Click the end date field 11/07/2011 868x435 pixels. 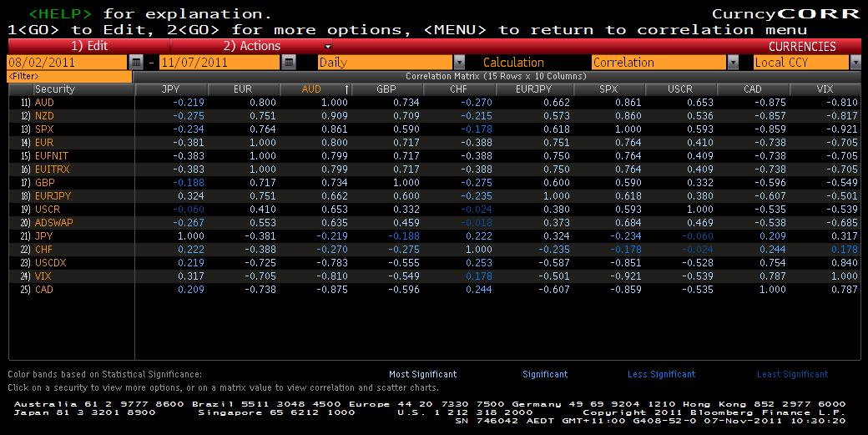[x=220, y=63]
